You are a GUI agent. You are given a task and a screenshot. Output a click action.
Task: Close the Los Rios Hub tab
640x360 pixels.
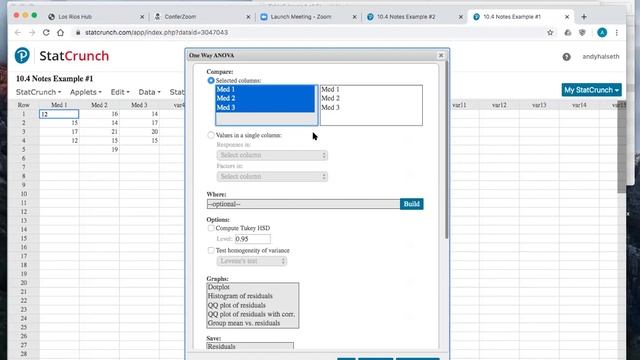click(142, 17)
